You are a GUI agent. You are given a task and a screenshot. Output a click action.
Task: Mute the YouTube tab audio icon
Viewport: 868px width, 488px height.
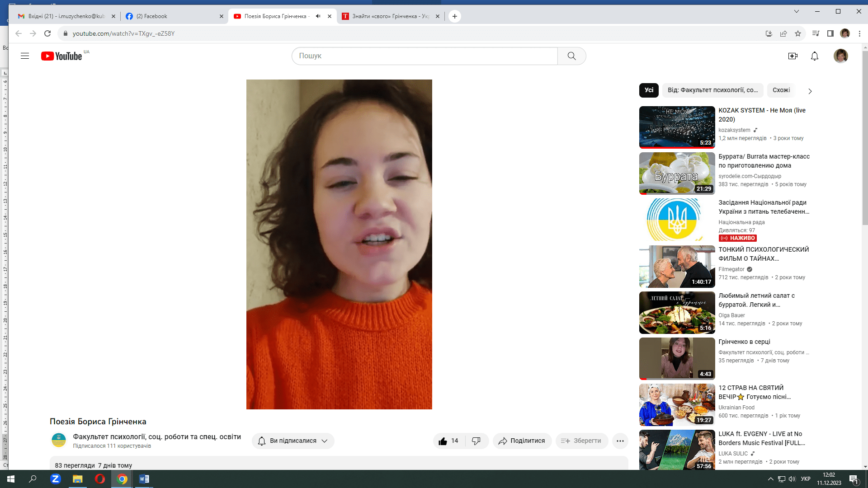click(318, 16)
